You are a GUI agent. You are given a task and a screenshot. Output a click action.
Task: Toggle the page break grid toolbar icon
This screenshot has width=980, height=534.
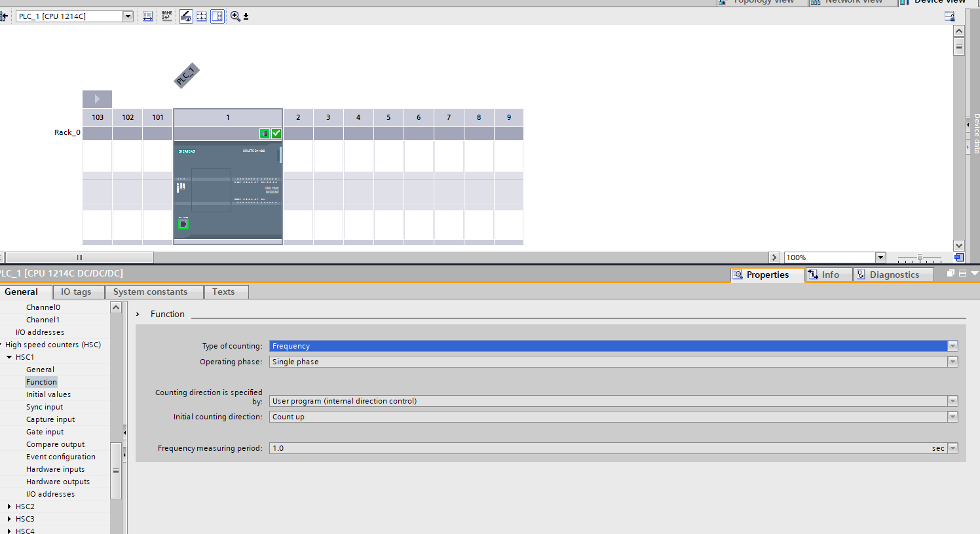(202, 16)
